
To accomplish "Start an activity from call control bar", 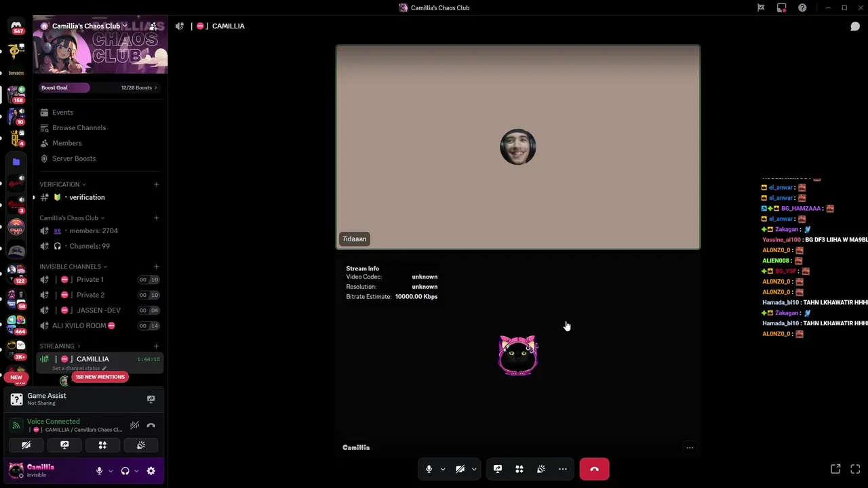I will [x=519, y=469].
